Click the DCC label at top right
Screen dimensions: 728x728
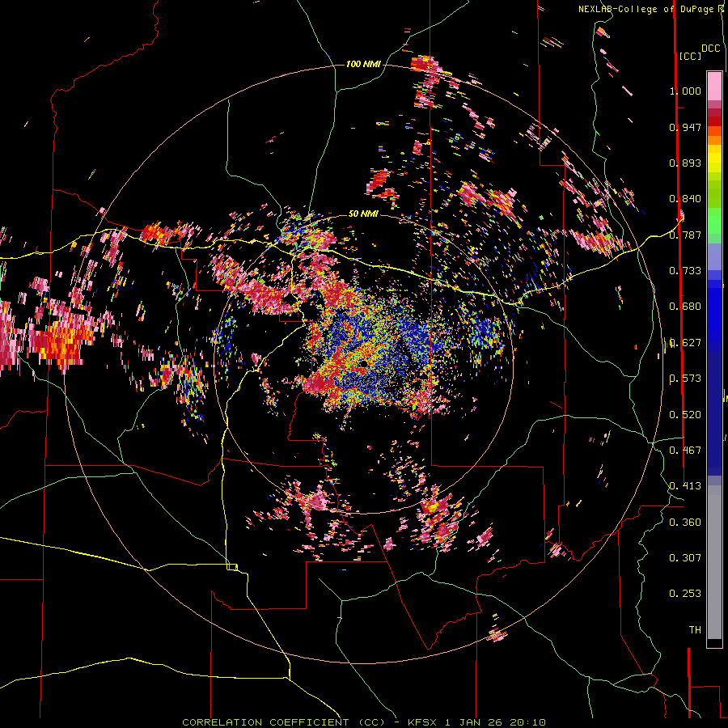pyautogui.click(x=711, y=49)
